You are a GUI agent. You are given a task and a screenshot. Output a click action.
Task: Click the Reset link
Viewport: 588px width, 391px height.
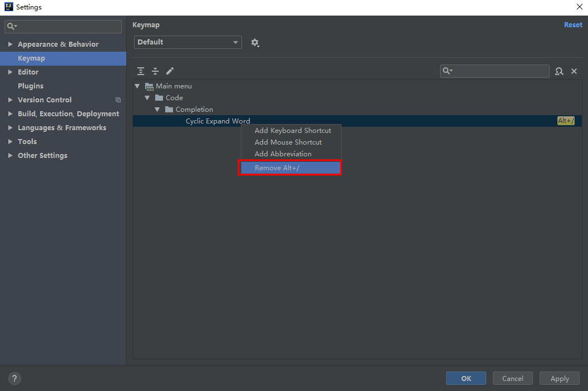tap(573, 24)
